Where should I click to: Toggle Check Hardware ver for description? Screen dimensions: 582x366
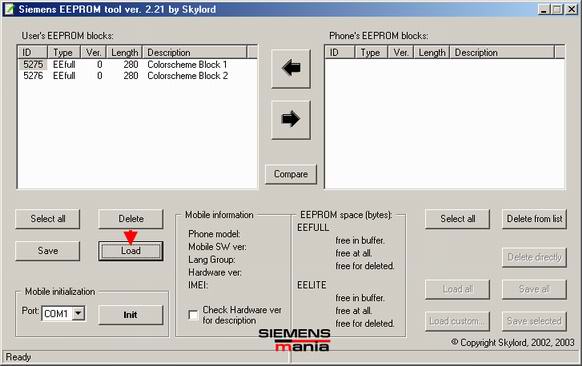[193, 315]
